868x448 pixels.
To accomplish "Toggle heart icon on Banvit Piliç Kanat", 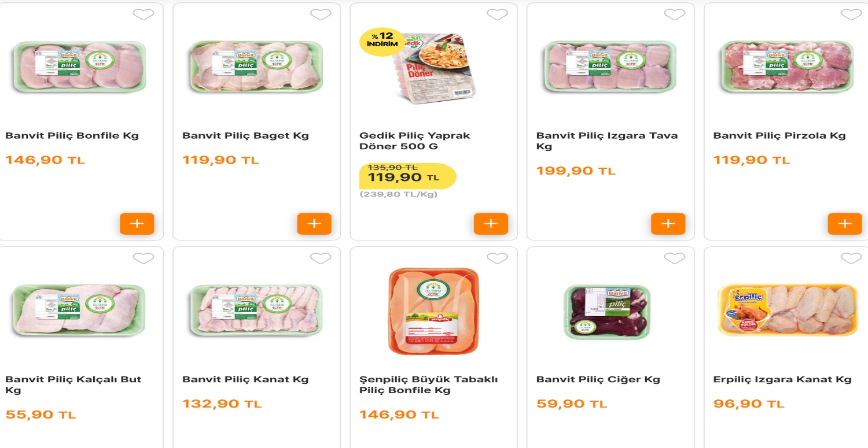I will [x=321, y=258].
